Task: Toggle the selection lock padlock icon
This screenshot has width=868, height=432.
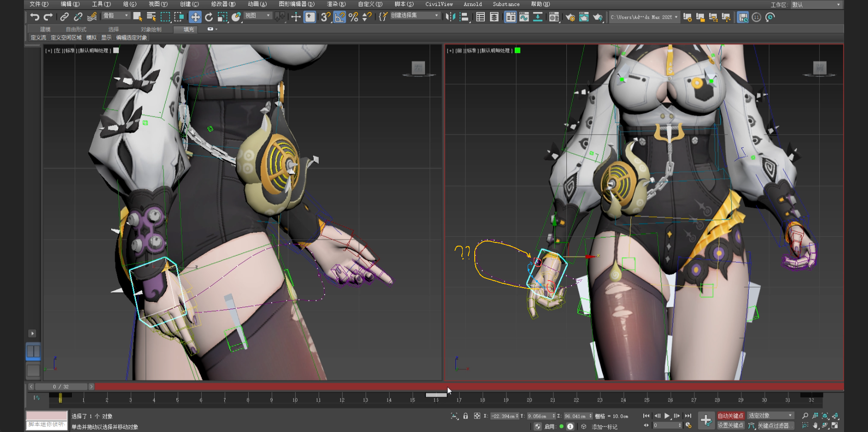Action: [x=466, y=416]
